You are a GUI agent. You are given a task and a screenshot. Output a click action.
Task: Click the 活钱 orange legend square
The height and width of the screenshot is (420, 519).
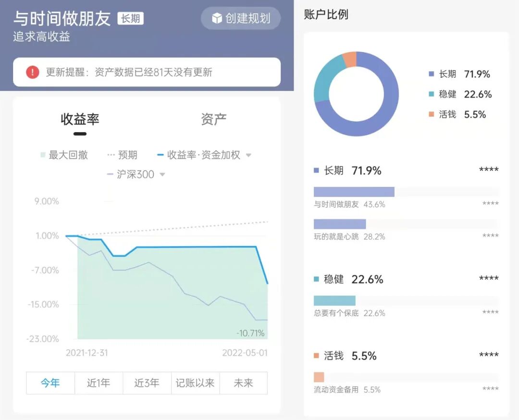431,114
